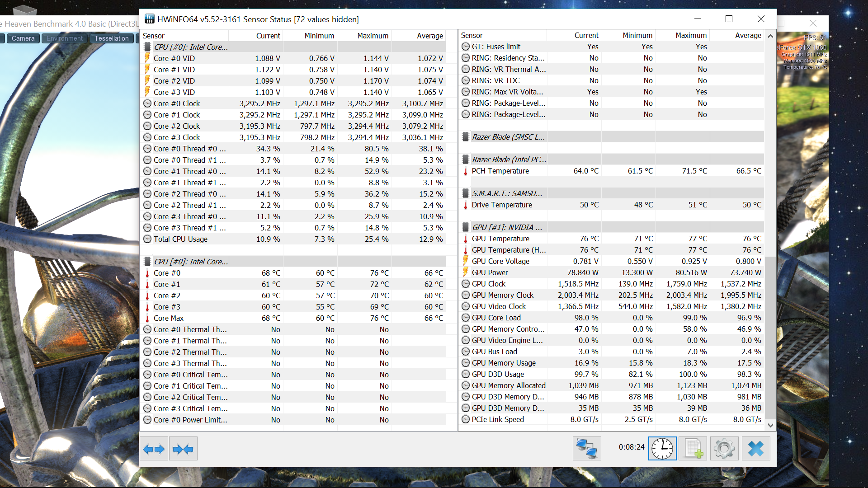Click the HWiNFO64 title bar app icon

[x=149, y=19]
